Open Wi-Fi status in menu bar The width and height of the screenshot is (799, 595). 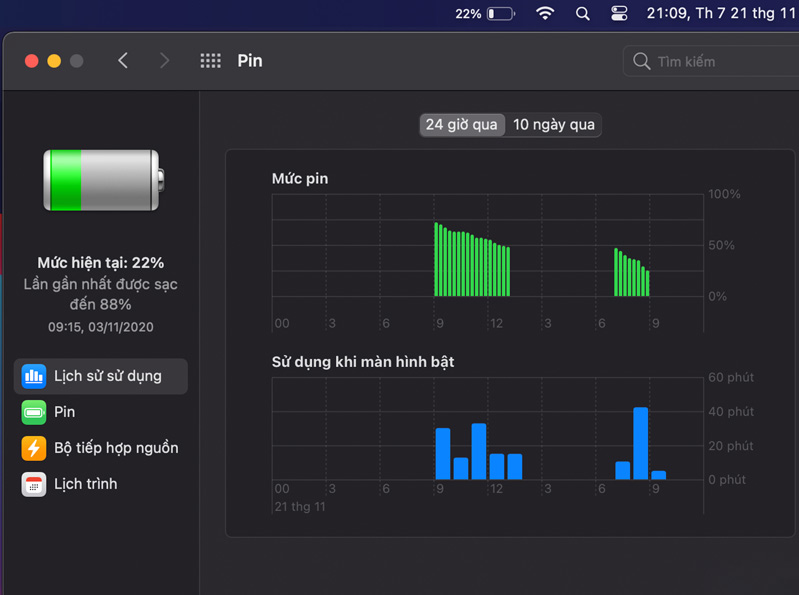[x=545, y=14]
